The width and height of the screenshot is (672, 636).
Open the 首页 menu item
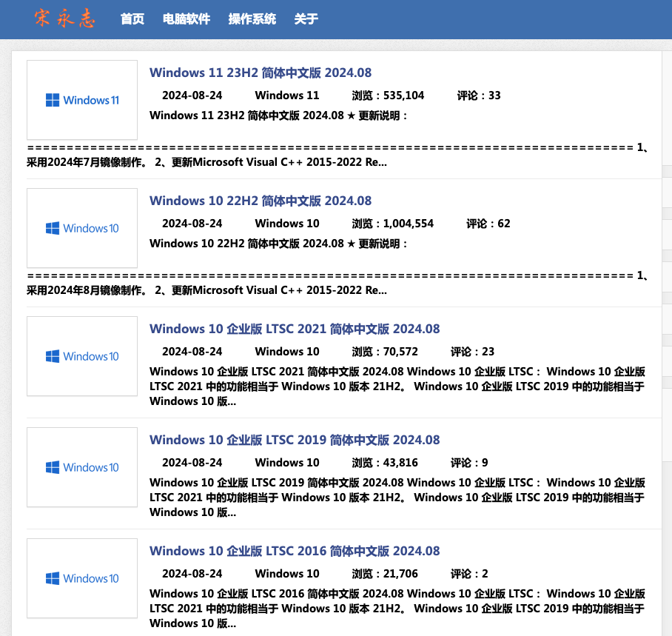click(x=132, y=19)
